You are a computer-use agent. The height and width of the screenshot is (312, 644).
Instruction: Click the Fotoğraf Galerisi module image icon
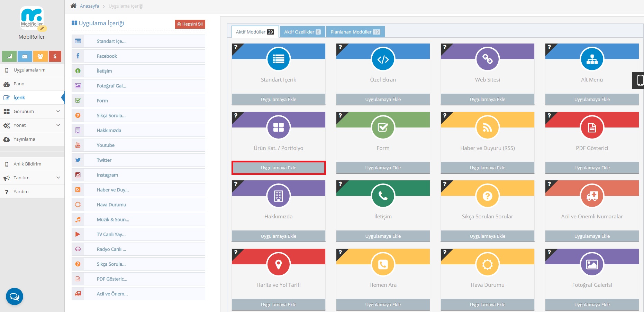(x=592, y=264)
